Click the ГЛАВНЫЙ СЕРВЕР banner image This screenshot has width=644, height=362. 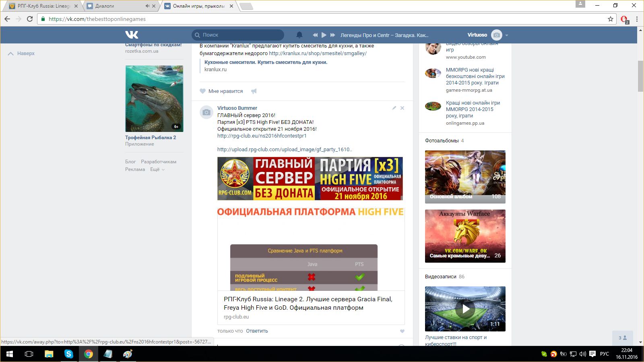tap(310, 179)
